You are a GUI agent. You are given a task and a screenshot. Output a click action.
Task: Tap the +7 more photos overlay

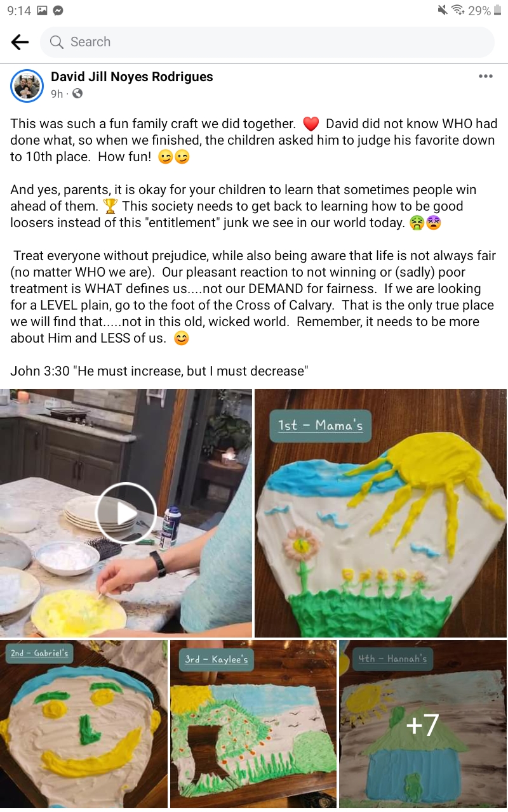pos(423,724)
